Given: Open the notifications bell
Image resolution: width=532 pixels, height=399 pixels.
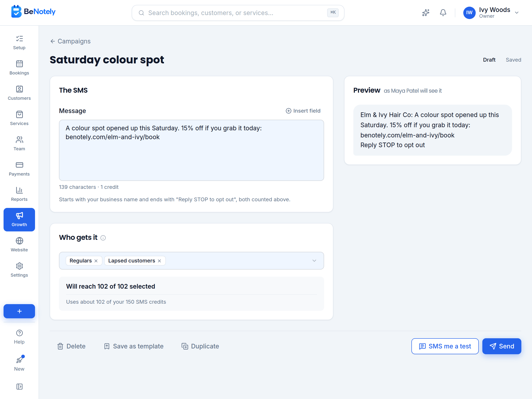Looking at the screenshot, I should (443, 13).
